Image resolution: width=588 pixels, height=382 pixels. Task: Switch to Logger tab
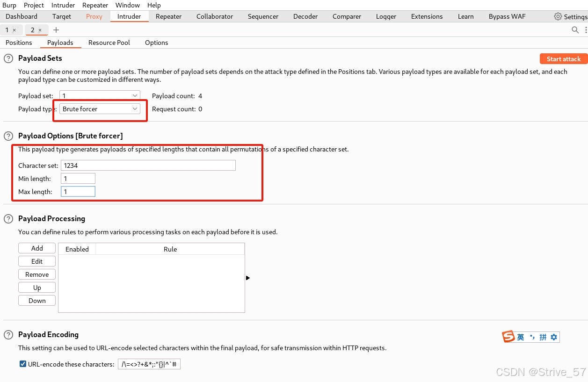[386, 16]
